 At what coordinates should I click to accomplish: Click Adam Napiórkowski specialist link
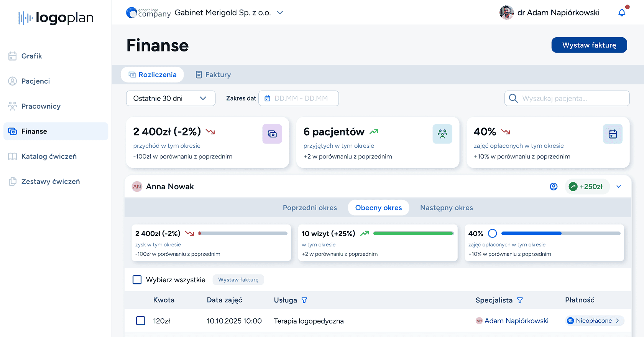(x=516, y=321)
